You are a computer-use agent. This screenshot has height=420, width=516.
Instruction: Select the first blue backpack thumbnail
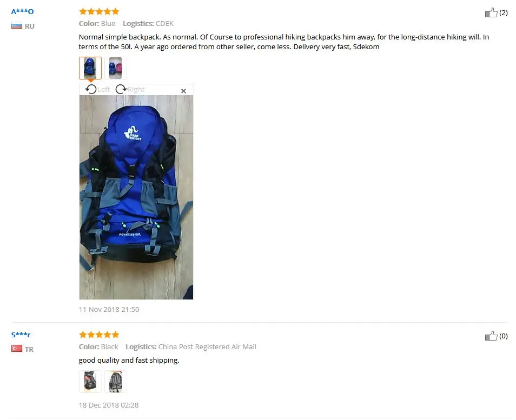90,68
